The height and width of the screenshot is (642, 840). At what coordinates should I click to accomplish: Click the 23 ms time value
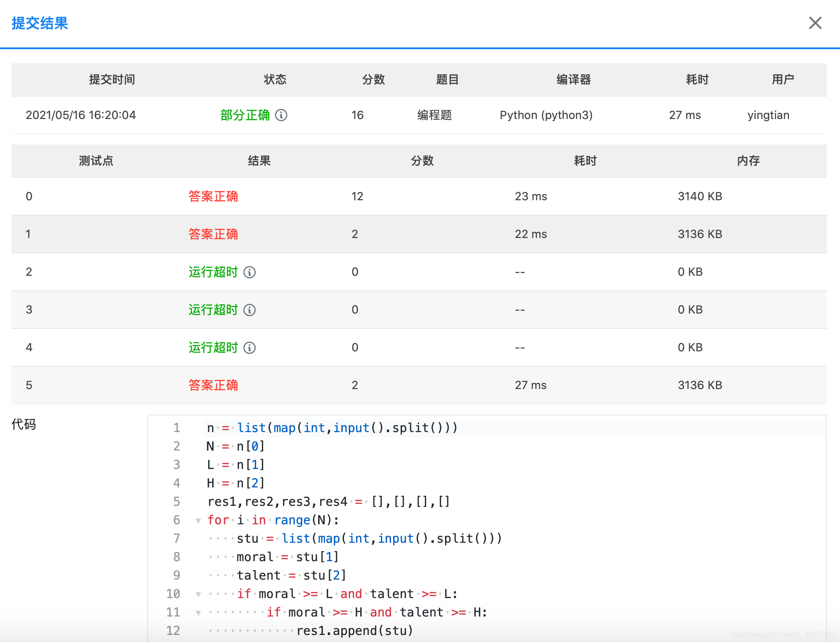tap(531, 196)
